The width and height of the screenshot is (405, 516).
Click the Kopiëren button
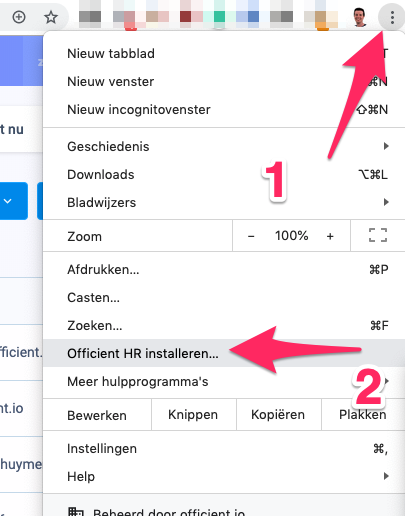(x=279, y=415)
